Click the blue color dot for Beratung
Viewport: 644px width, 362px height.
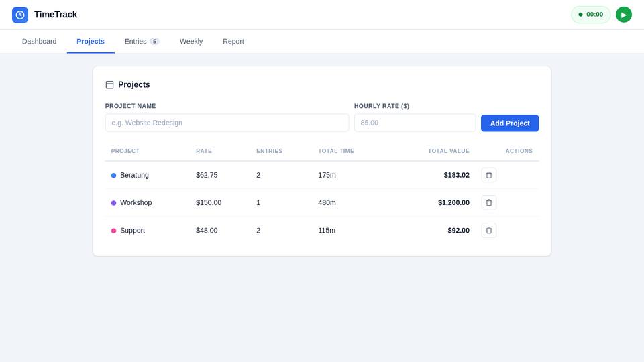coord(114,175)
